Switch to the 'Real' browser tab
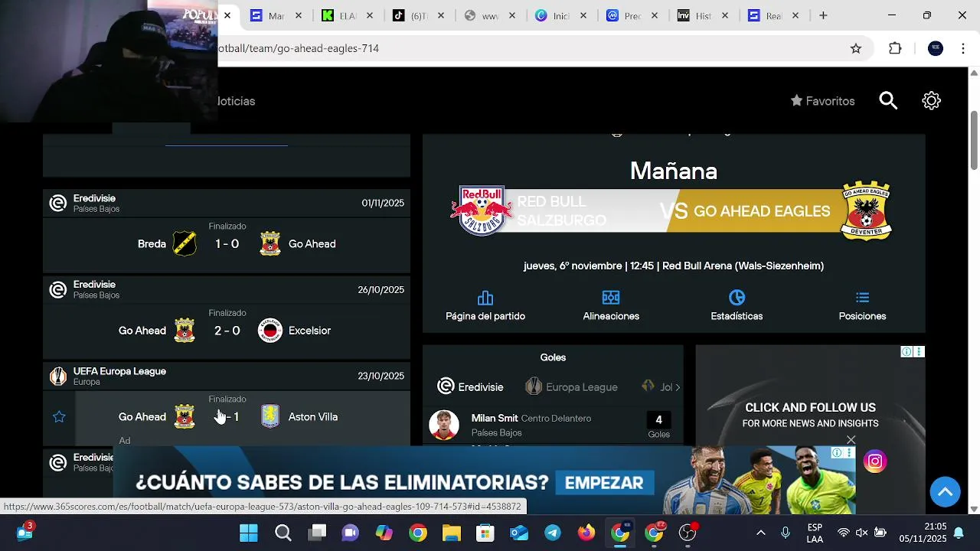 point(774,15)
